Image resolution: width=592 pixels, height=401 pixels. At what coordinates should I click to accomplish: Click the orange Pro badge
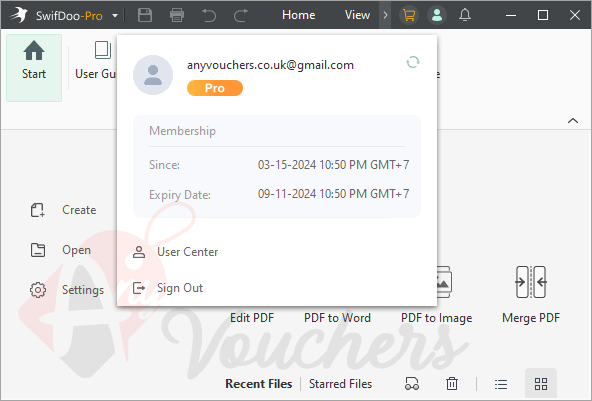[x=215, y=88]
